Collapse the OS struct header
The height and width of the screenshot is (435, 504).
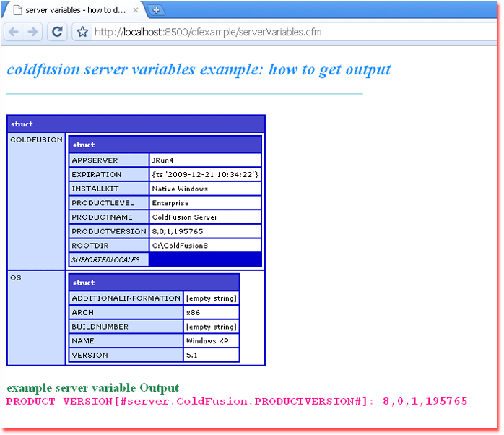coord(155,283)
